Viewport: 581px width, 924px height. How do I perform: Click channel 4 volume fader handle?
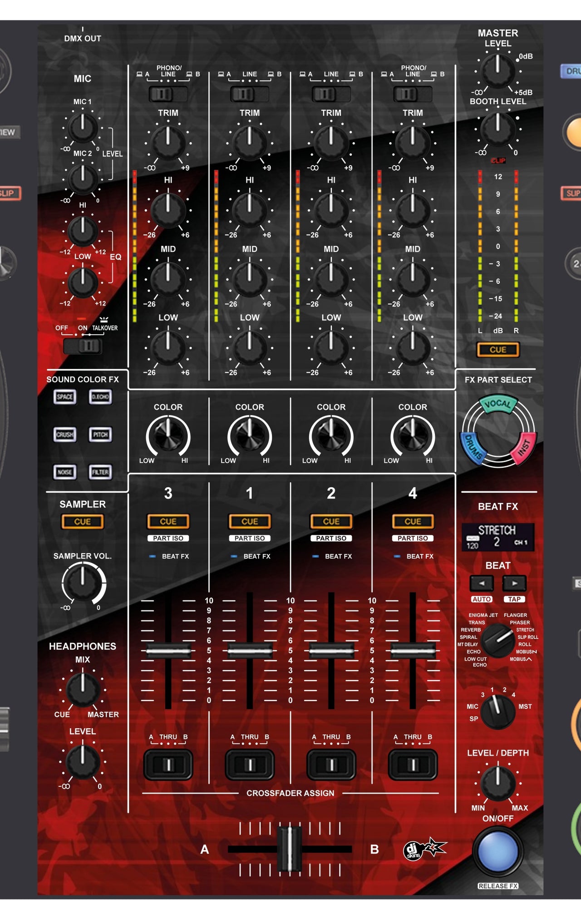[413, 651]
